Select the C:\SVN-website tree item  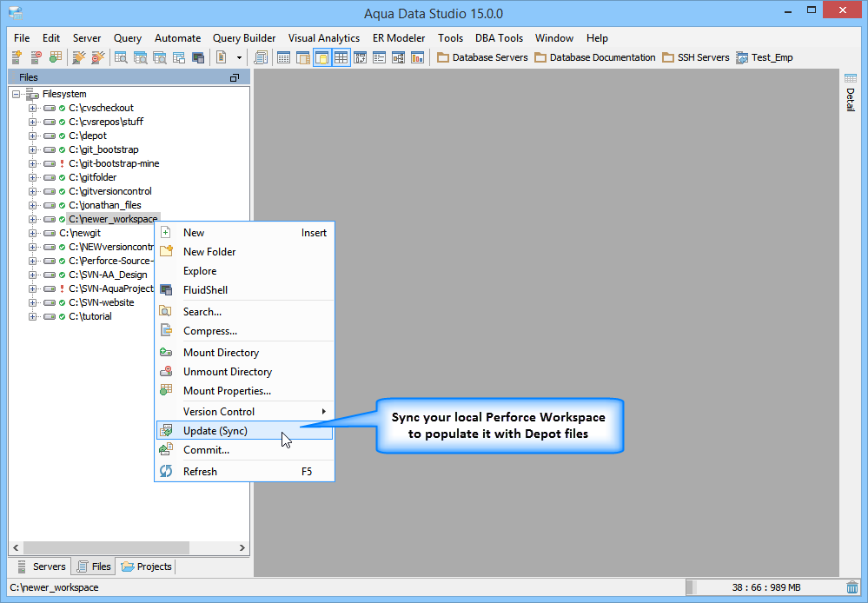(102, 302)
